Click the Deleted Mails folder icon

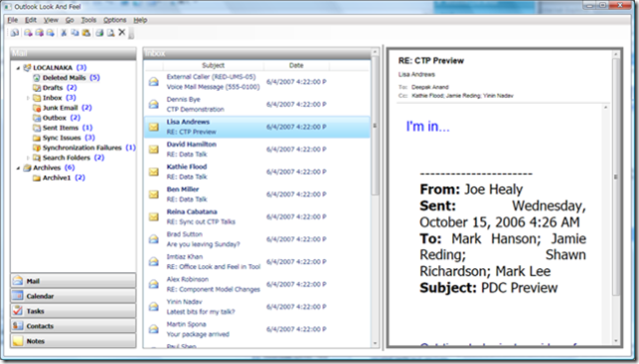pyautogui.click(x=37, y=78)
